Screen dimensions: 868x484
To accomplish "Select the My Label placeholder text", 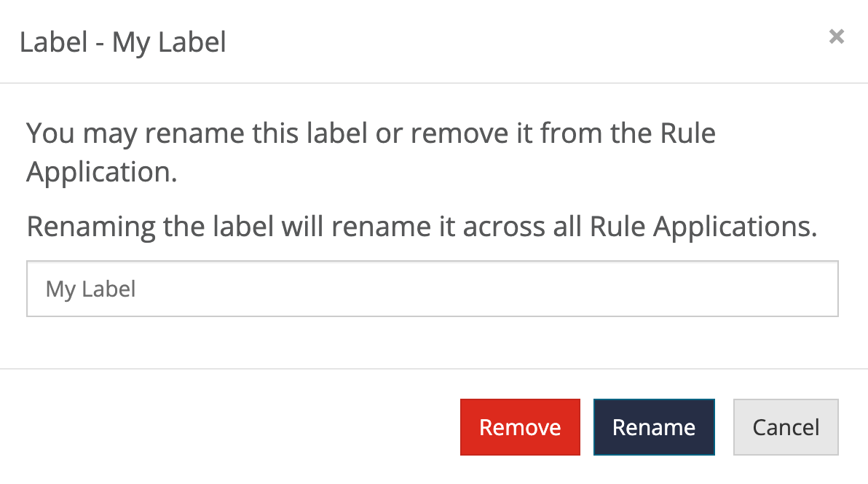I will click(x=90, y=289).
